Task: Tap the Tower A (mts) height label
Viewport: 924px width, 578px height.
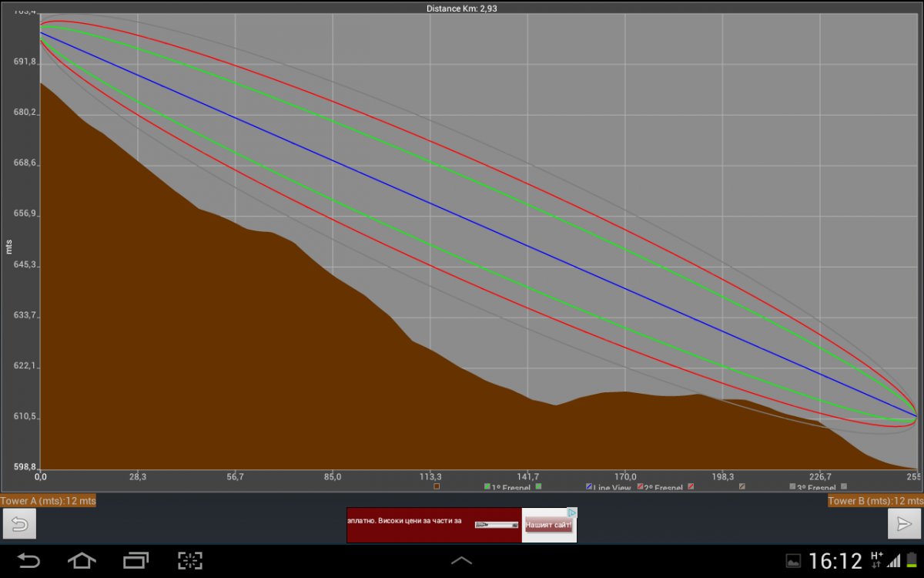Action: [x=49, y=501]
